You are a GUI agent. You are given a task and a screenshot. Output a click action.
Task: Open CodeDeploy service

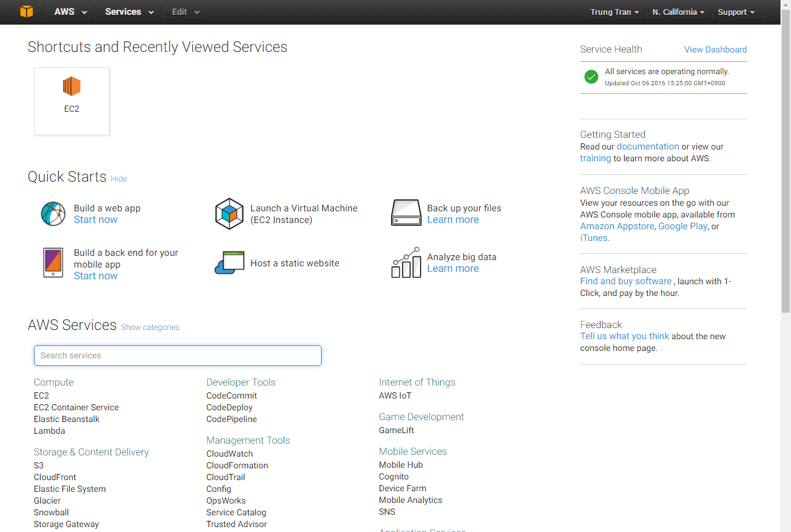tap(229, 407)
